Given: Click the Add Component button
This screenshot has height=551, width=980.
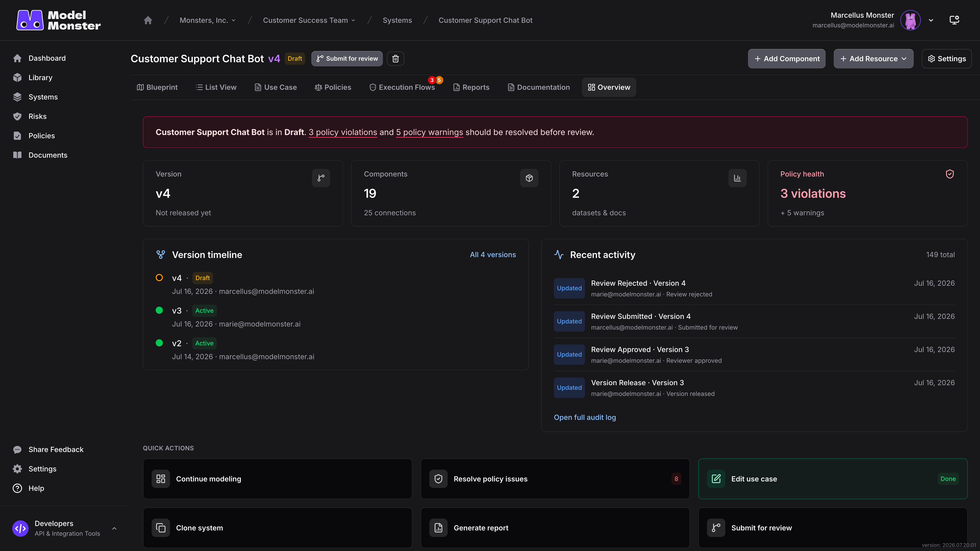Looking at the screenshot, I should pyautogui.click(x=787, y=59).
